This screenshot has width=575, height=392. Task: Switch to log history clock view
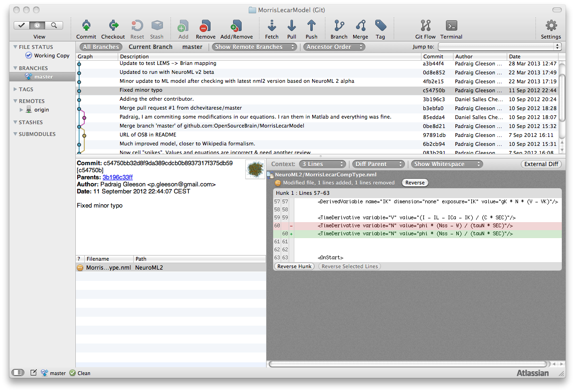coord(38,25)
